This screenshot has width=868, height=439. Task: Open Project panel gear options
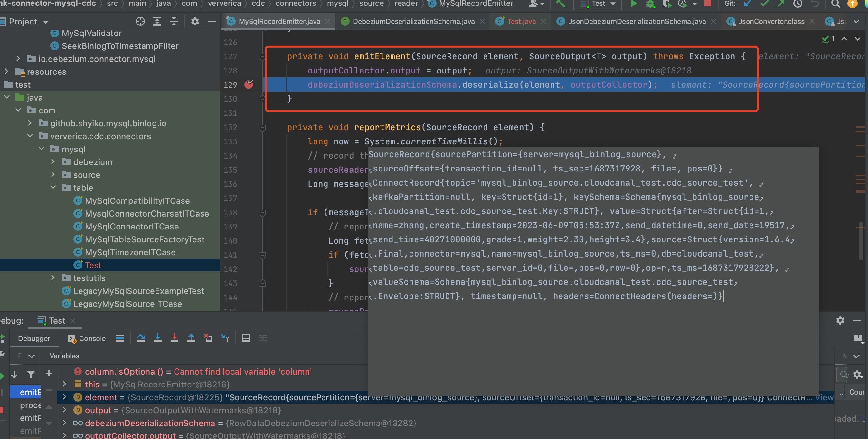(x=195, y=22)
